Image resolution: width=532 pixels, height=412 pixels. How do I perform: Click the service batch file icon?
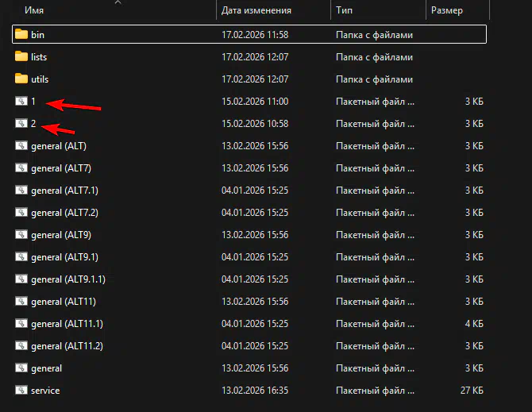(x=21, y=391)
